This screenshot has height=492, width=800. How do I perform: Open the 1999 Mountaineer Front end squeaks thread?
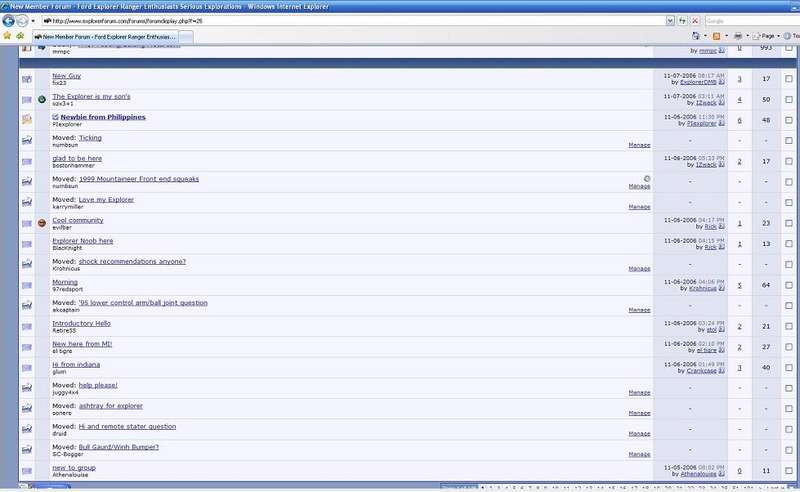point(139,179)
